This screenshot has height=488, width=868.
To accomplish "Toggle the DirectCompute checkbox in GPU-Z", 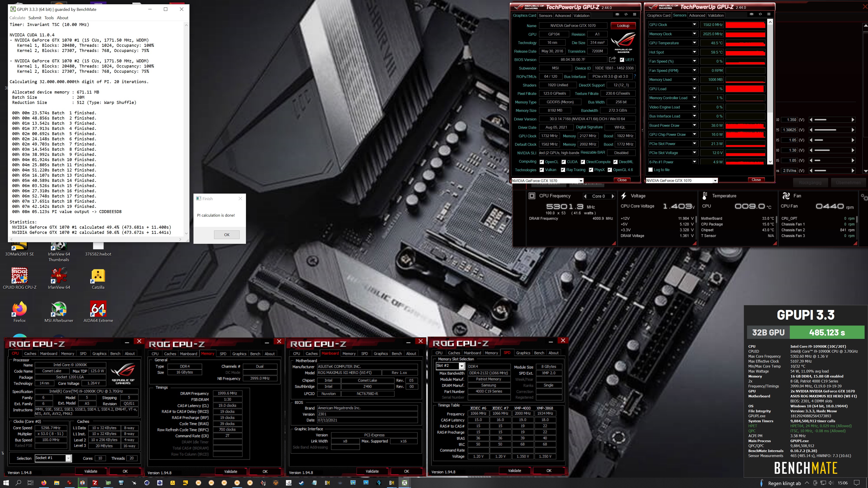I will [583, 162].
